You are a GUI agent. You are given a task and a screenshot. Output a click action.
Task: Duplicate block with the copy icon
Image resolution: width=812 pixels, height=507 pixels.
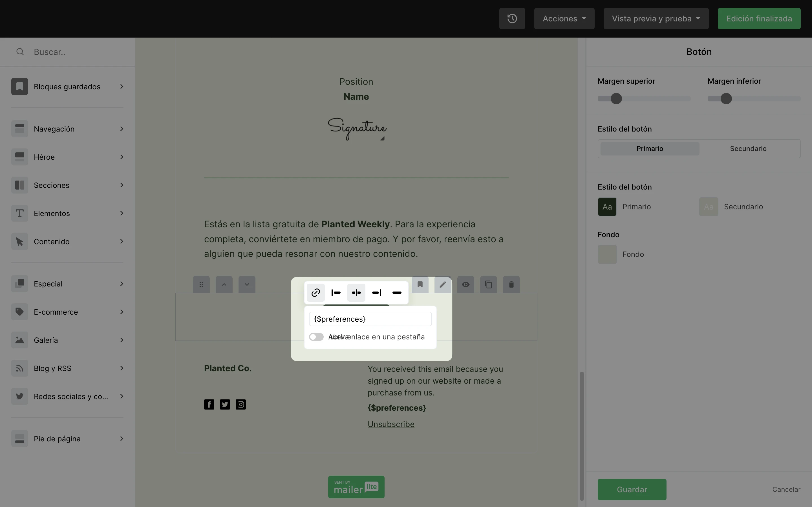pos(488,285)
